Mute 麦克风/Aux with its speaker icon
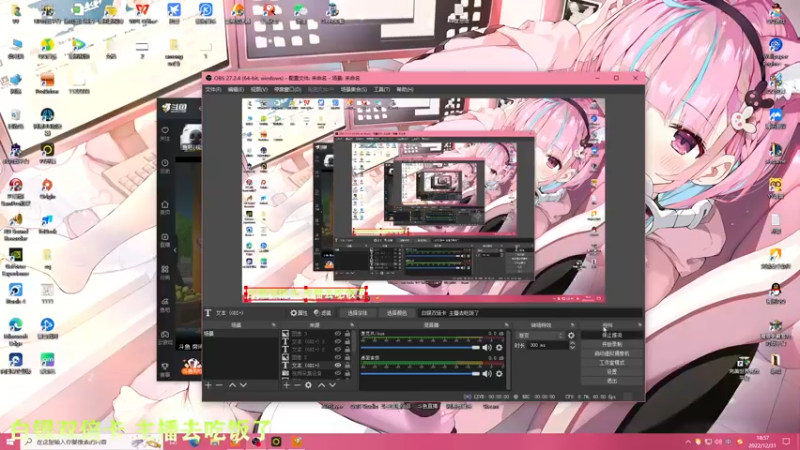The width and height of the screenshot is (800, 450). point(487,347)
